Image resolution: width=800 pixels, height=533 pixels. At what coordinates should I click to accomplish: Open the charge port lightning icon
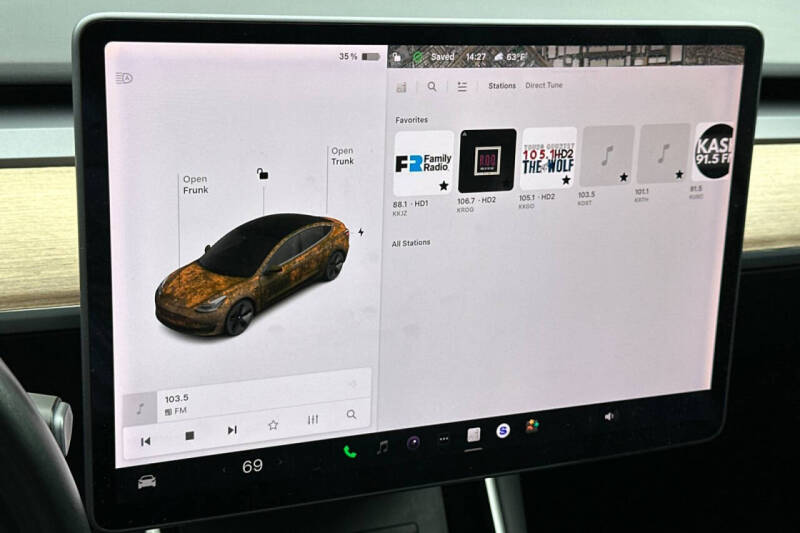[x=361, y=233]
